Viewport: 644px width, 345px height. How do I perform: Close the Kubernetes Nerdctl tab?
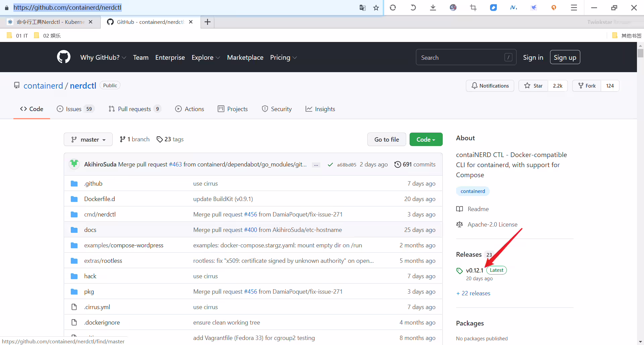click(91, 22)
